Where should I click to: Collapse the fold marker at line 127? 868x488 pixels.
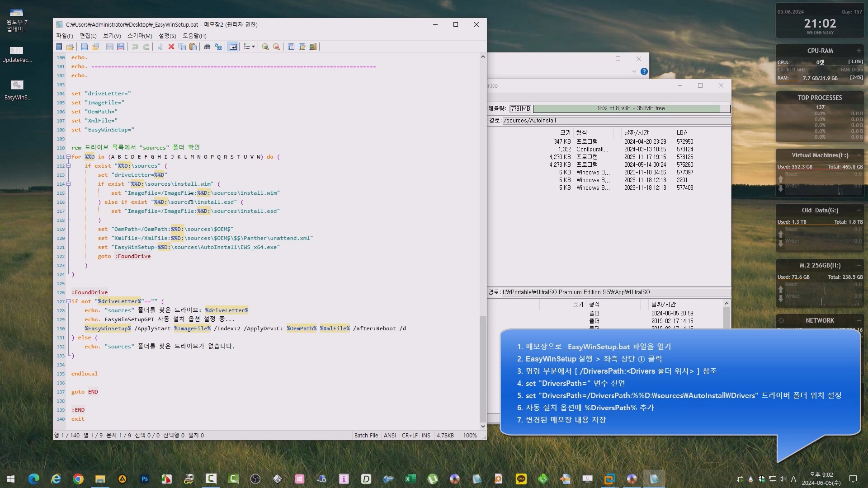(x=68, y=301)
